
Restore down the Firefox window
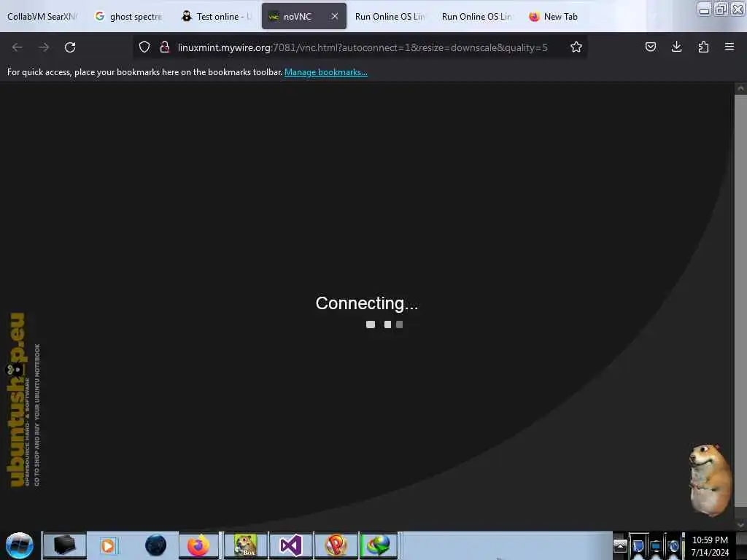click(721, 9)
